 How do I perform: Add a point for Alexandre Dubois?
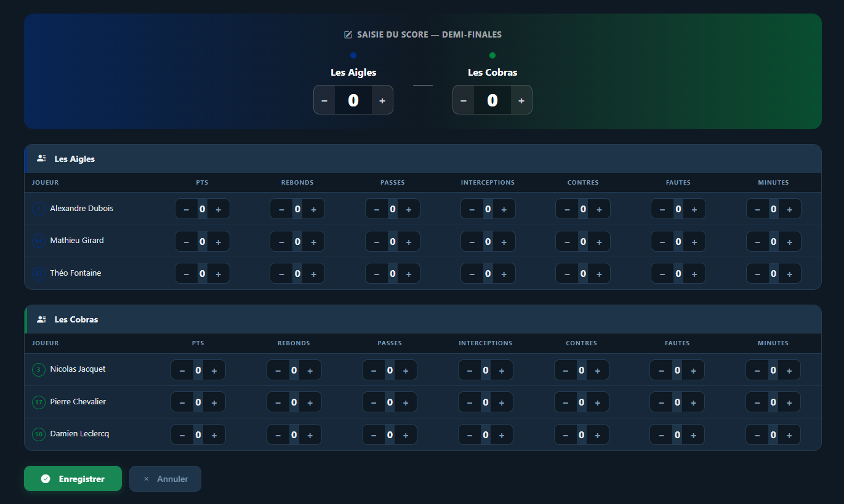(219, 209)
